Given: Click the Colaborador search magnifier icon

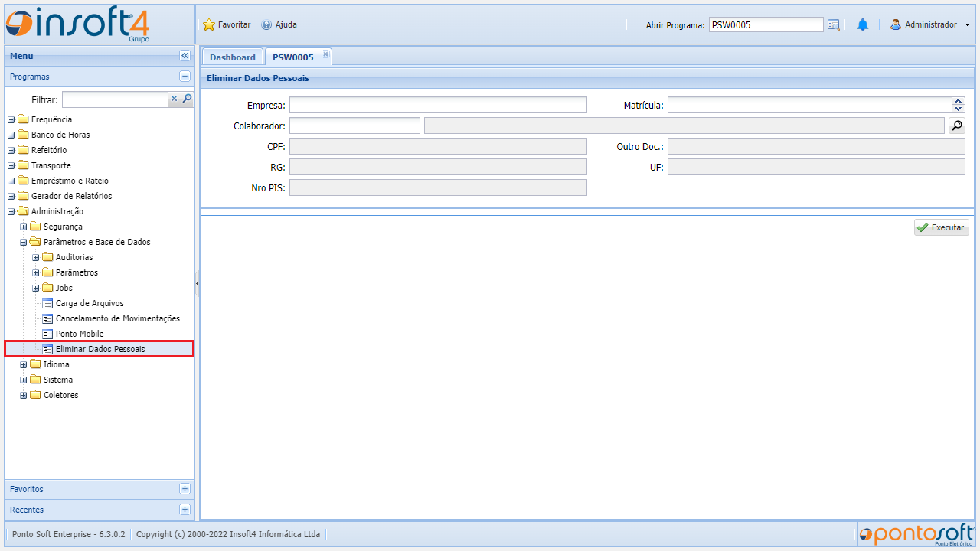Looking at the screenshot, I should point(956,126).
